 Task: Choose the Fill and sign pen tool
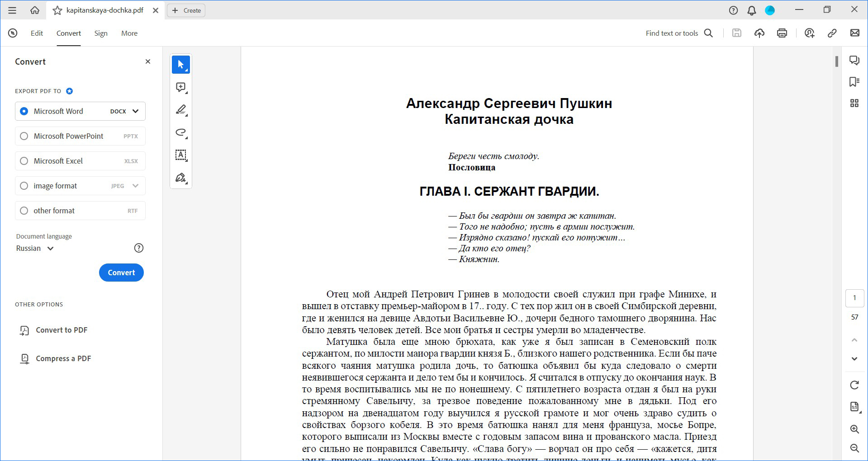click(x=181, y=178)
